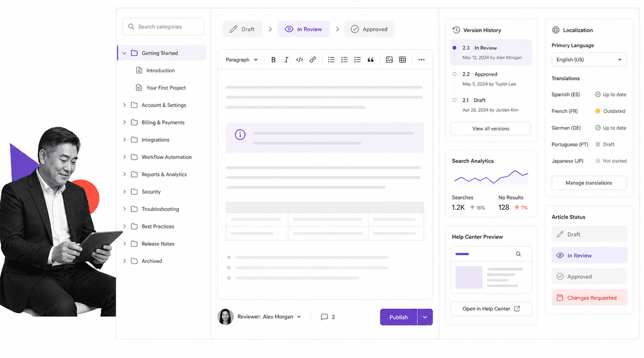Expand the Account & Settings category

coord(125,105)
